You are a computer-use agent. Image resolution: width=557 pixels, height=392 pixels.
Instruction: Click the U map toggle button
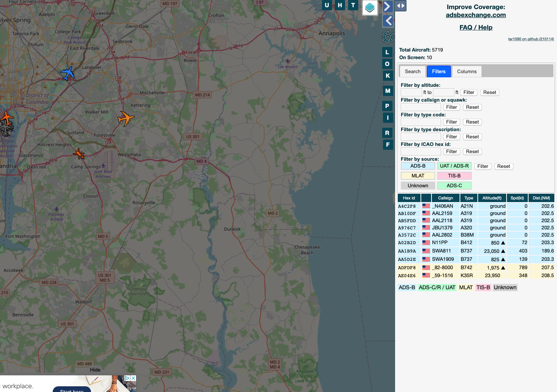pyautogui.click(x=326, y=5)
